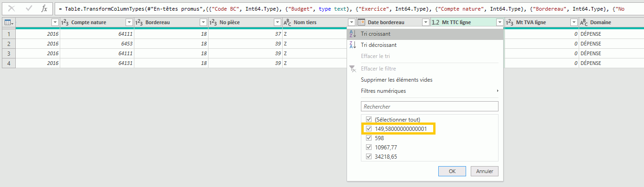Click the formula bar confirm checkmark icon
Viewport: 644px width, 187px height.
[29, 8]
